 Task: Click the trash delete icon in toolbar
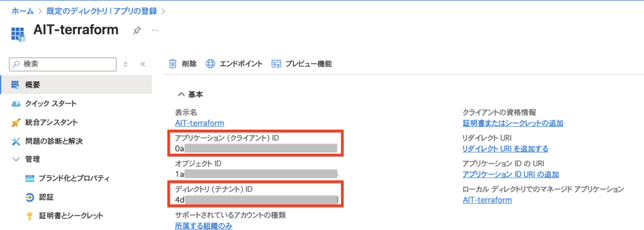(x=173, y=64)
